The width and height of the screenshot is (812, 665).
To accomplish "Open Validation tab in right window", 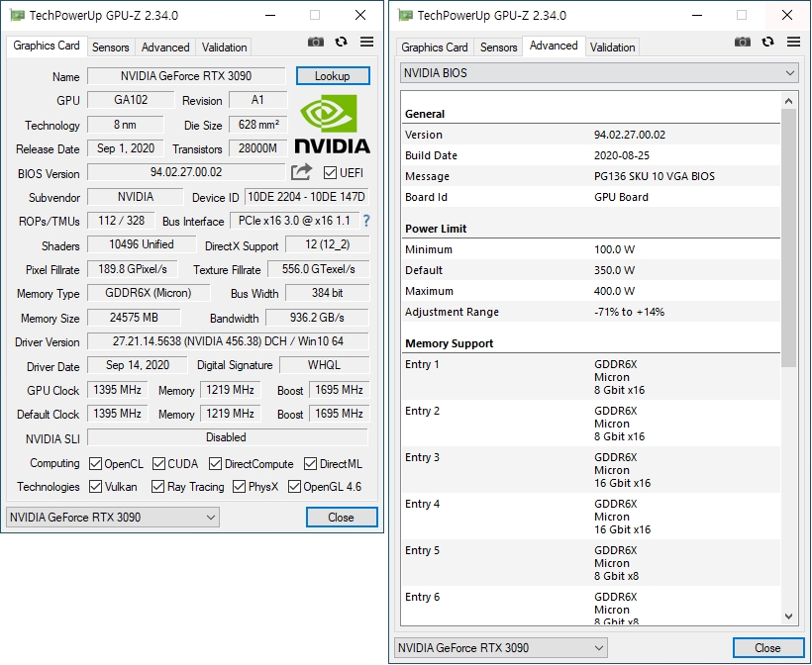I will [x=613, y=47].
